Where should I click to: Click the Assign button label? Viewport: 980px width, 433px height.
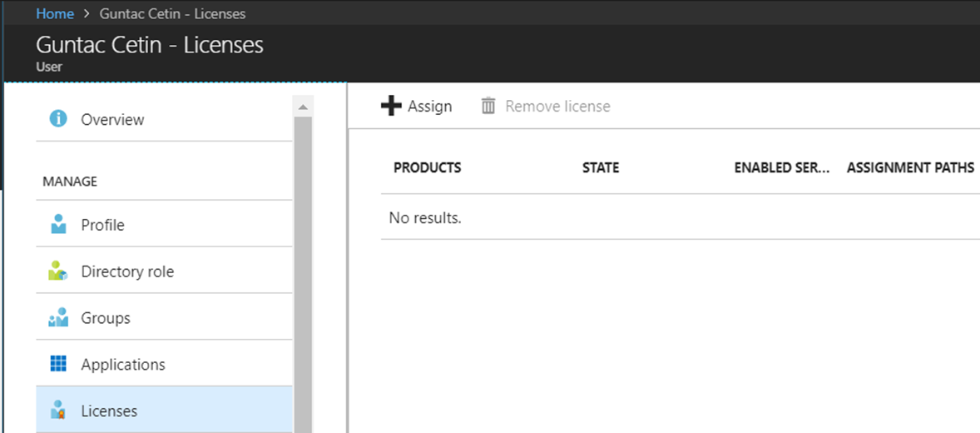click(x=430, y=107)
